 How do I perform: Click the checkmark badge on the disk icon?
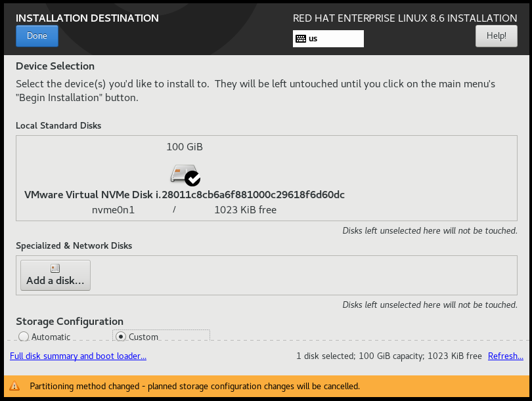point(192,179)
